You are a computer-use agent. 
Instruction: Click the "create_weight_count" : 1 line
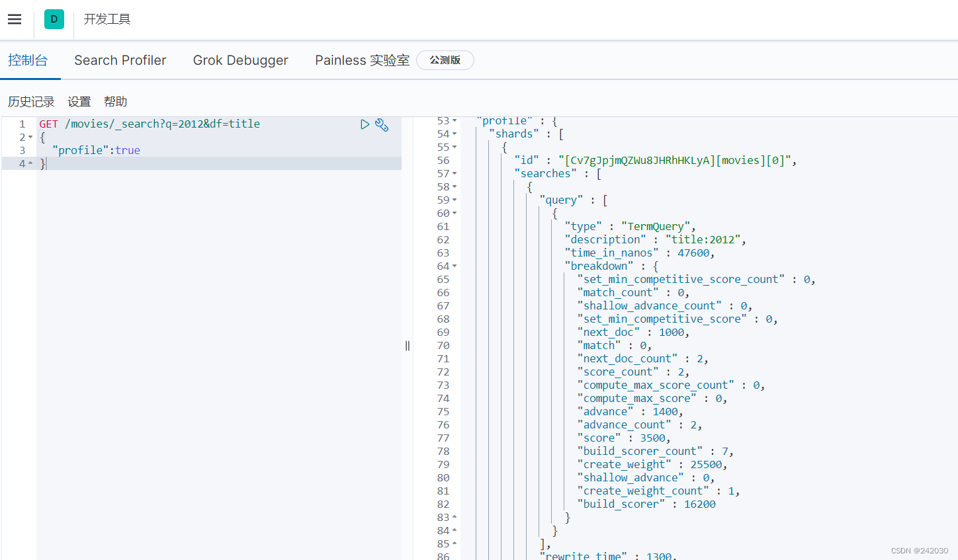(x=658, y=491)
